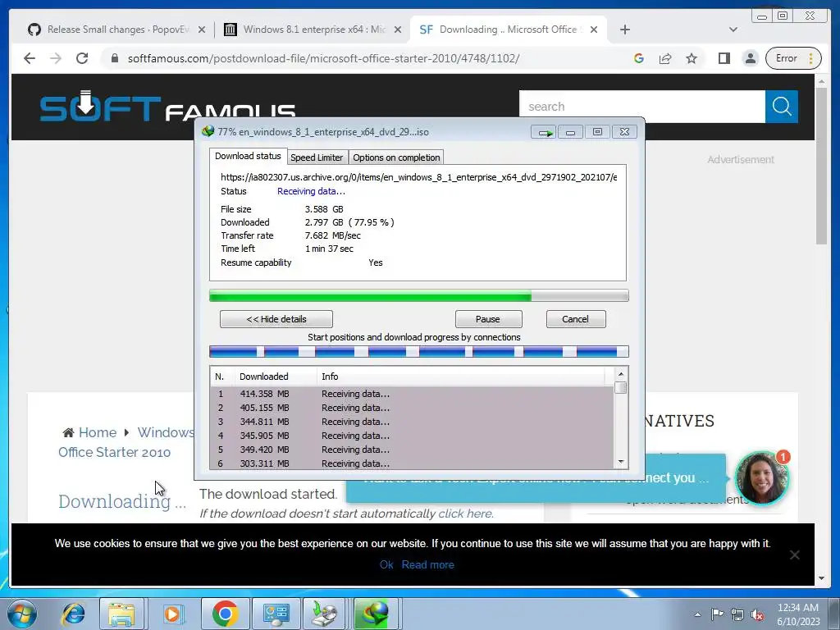840x630 pixels.
Task: Open the Read more cookie link
Action: 427,564
